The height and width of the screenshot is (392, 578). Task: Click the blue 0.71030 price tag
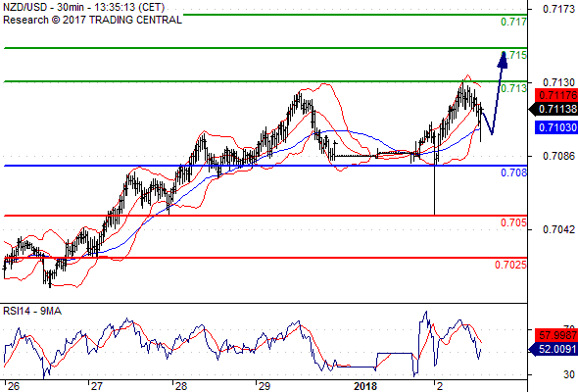pyautogui.click(x=556, y=127)
